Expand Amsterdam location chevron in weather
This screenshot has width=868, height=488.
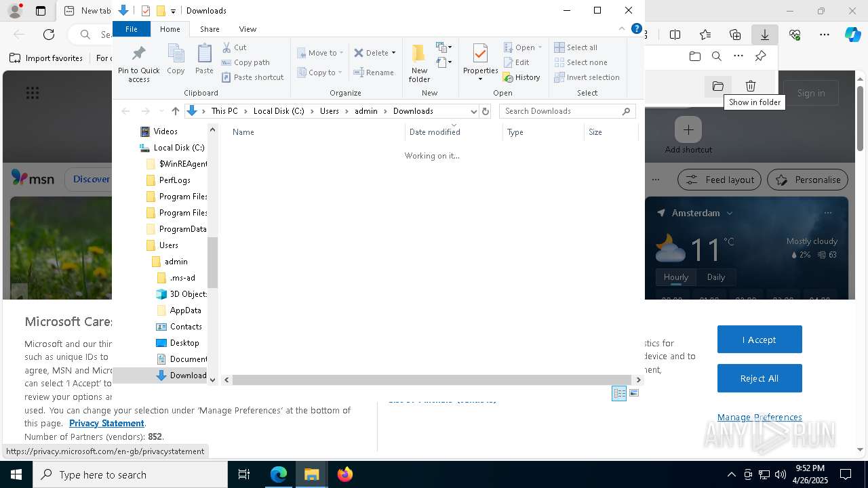[x=730, y=213]
